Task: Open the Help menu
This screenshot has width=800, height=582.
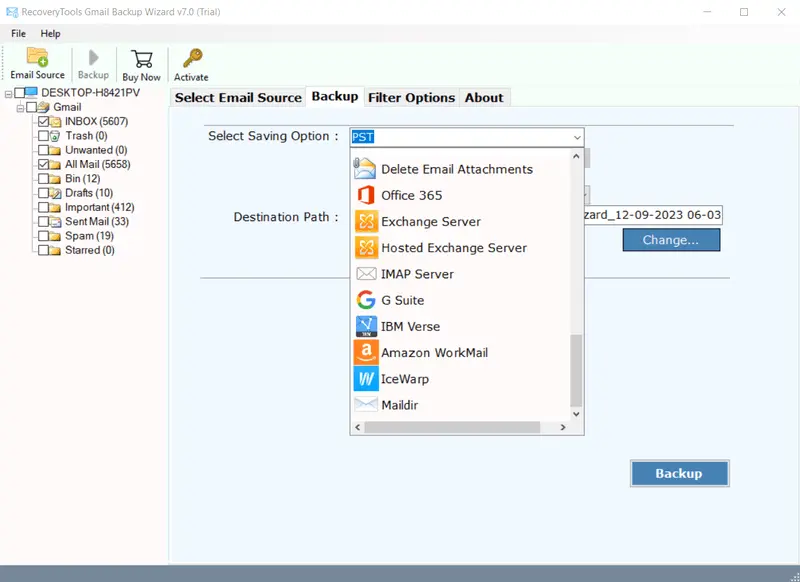Action: click(x=50, y=33)
